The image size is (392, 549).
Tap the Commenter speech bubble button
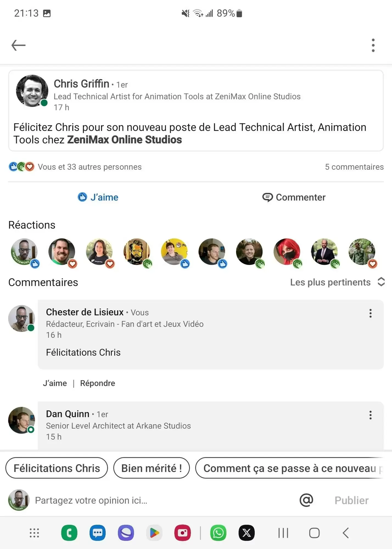(294, 197)
